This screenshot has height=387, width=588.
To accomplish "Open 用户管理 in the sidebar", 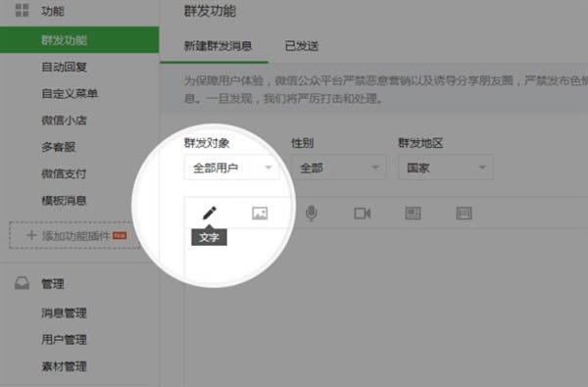I will [x=64, y=340].
